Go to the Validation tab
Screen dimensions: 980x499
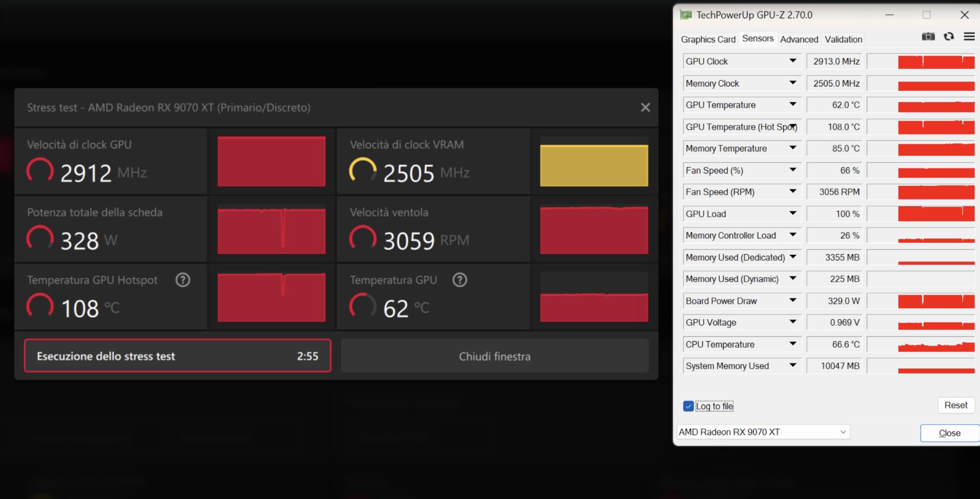(844, 40)
